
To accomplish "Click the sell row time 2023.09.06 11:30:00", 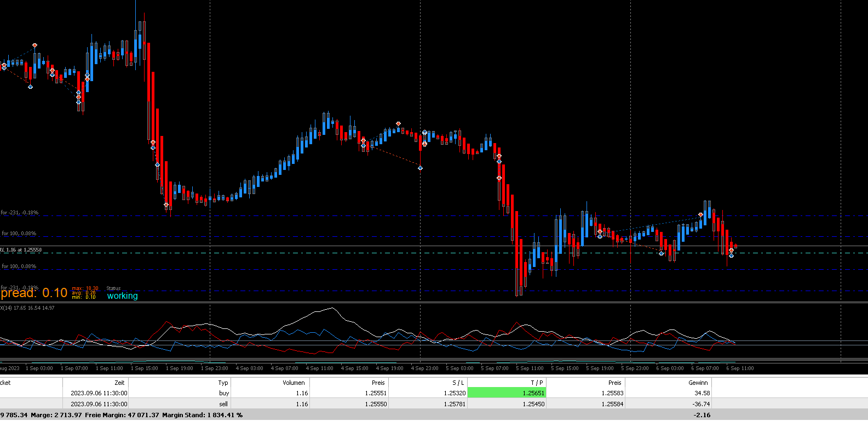I will tap(99, 404).
